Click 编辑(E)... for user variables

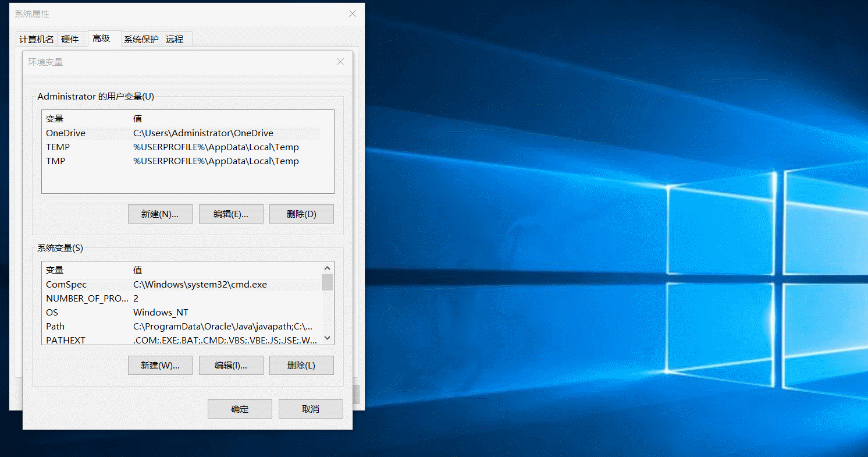pyautogui.click(x=231, y=214)
